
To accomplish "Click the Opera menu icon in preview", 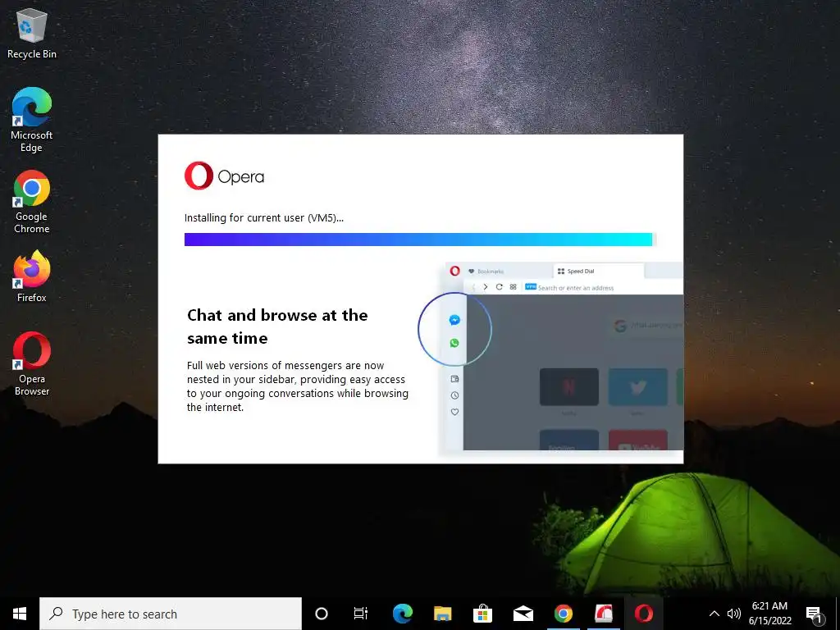I will pos(454,271).
